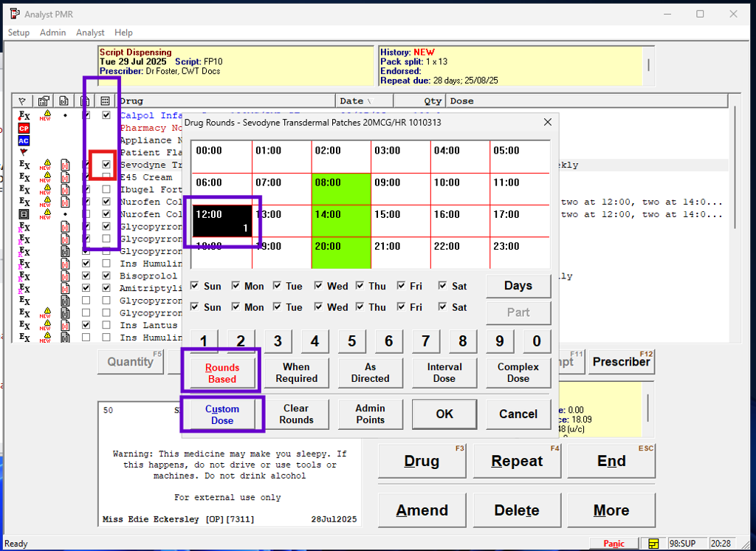This screenshot has height=551, width=756.
Task: Click the blue AC appliance icon
Action: click(x=24, y=140)
